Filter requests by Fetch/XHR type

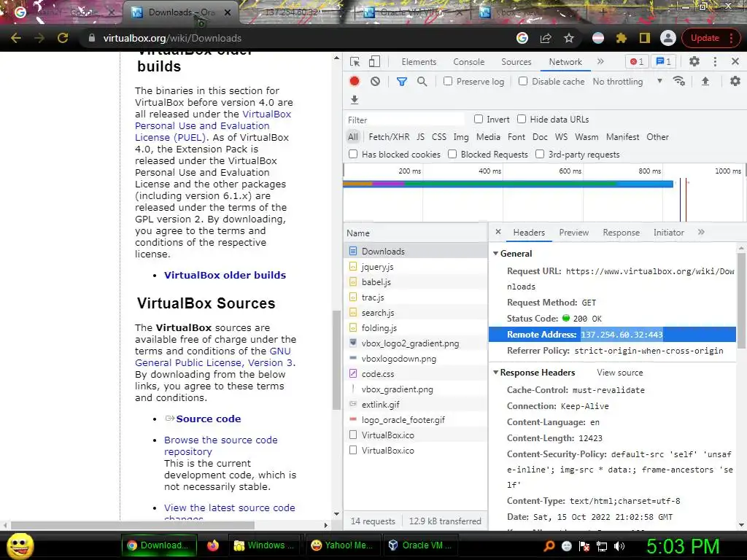tap(389, 137)
